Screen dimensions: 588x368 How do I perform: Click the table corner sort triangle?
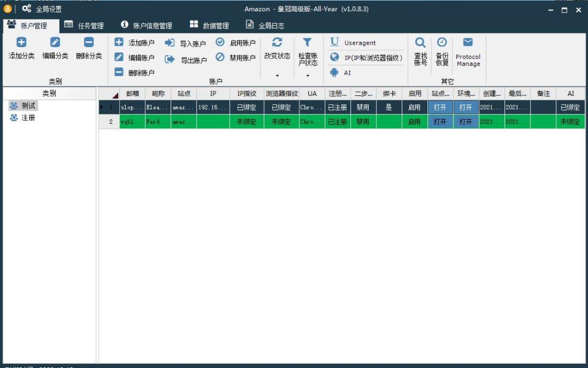(115, 95)
